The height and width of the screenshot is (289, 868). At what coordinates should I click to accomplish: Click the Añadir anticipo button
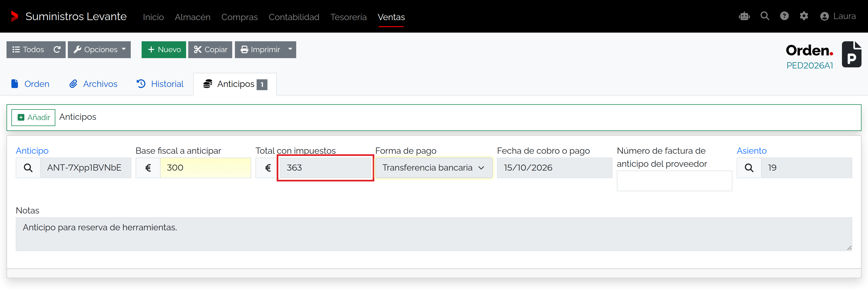33,117
